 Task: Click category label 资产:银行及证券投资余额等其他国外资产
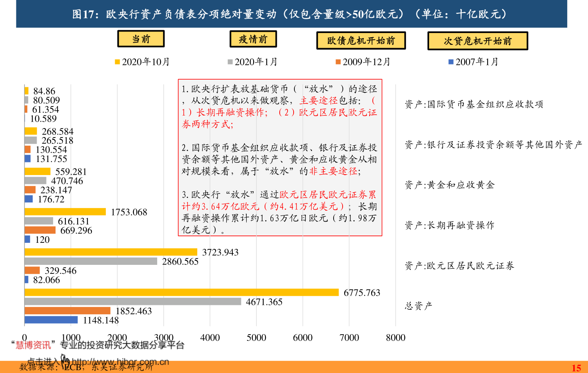click(x=493, y=145)
